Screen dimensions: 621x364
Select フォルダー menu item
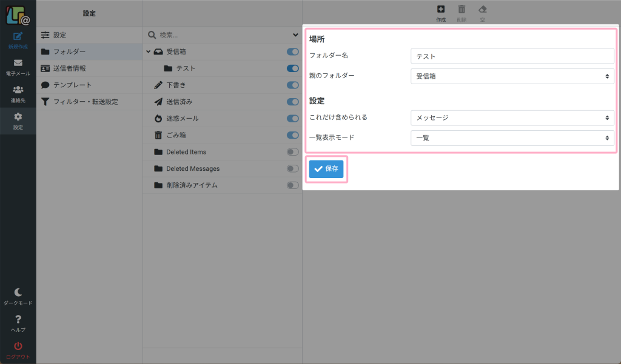pos(90,52)
